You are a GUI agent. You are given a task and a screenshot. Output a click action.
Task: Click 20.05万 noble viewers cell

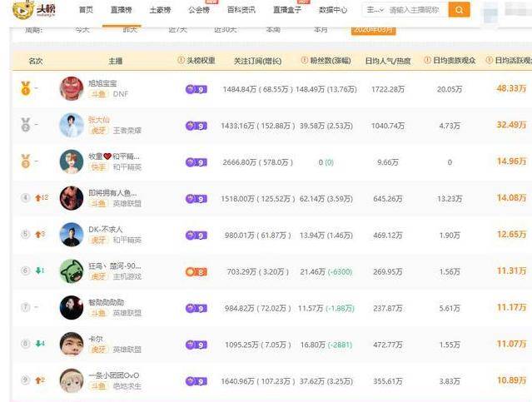[x=450, y=90]
